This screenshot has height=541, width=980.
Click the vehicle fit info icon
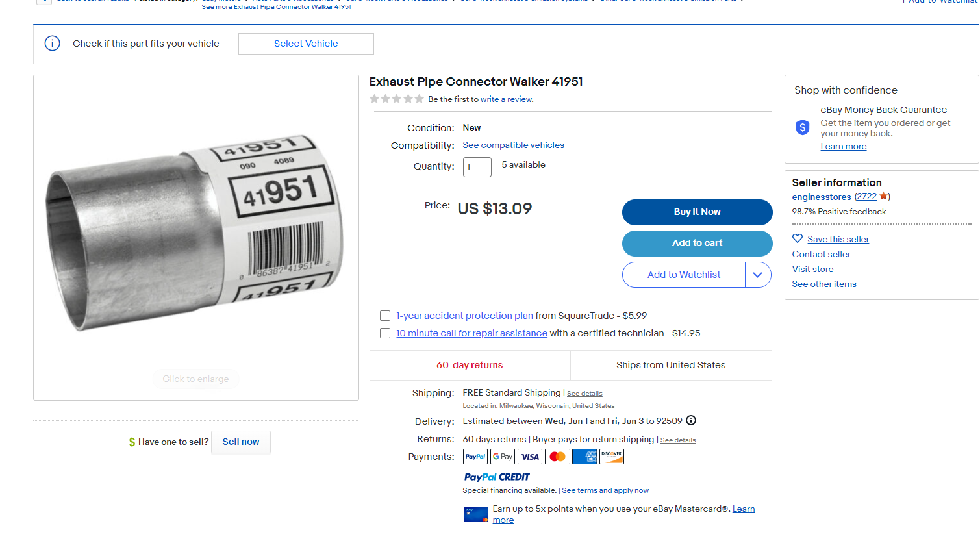pyautogui.click(x=52, y=44)
